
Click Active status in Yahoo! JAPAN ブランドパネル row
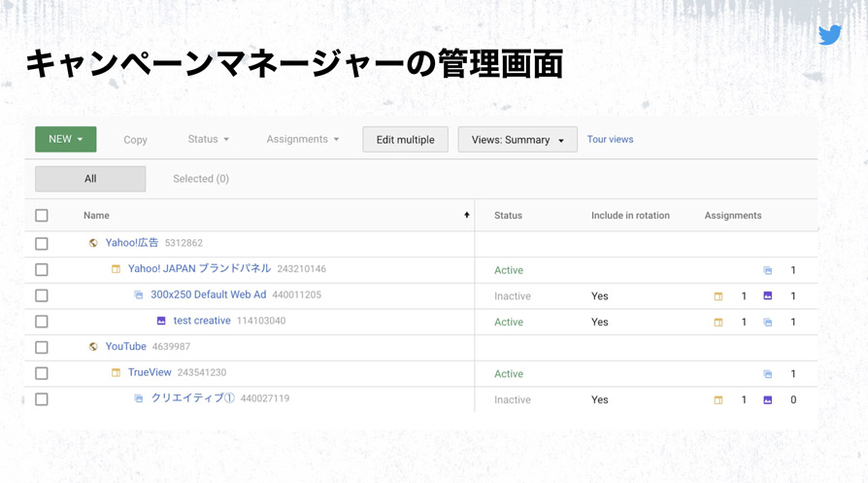[509, 270]
